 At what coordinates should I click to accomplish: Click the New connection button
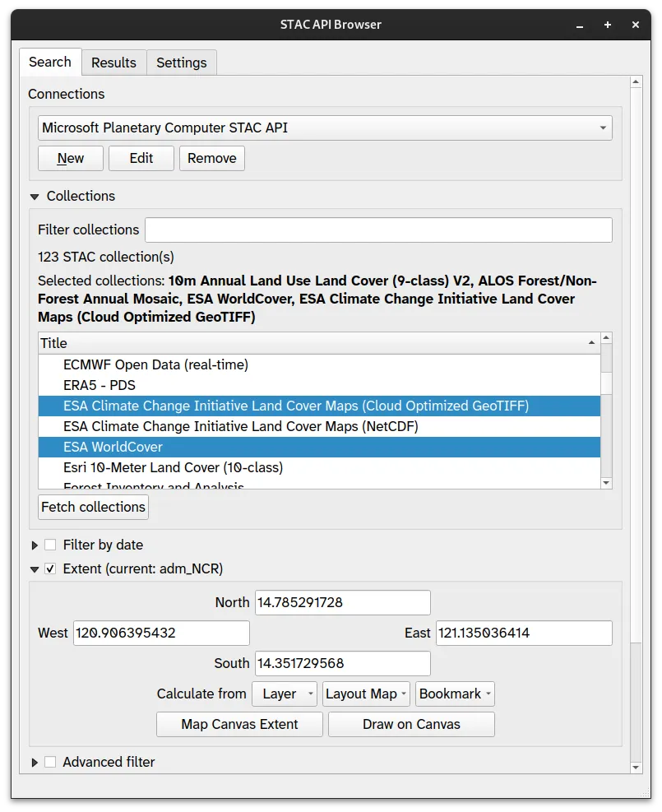pyautogui.click(x=71, y=158)
